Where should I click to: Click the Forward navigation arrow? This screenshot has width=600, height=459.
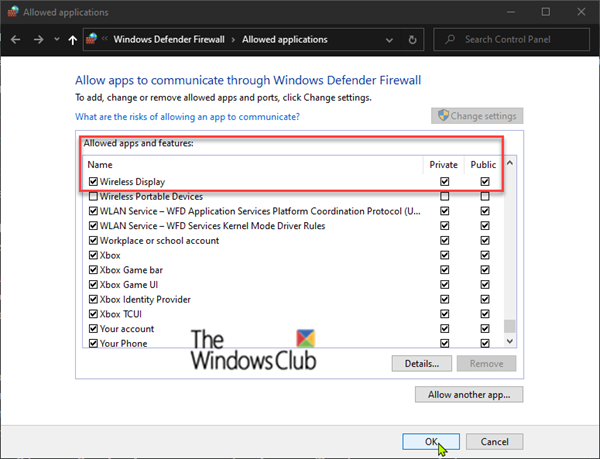pyautogui.click(x=38, y=39)
